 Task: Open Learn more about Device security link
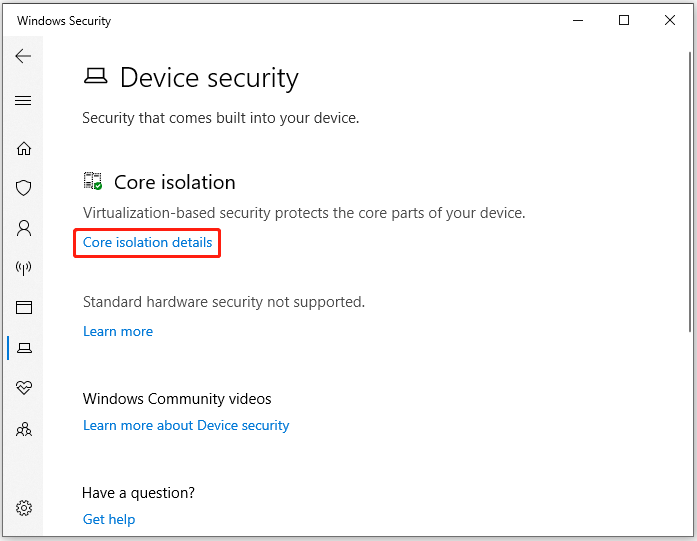coord(186,425)
